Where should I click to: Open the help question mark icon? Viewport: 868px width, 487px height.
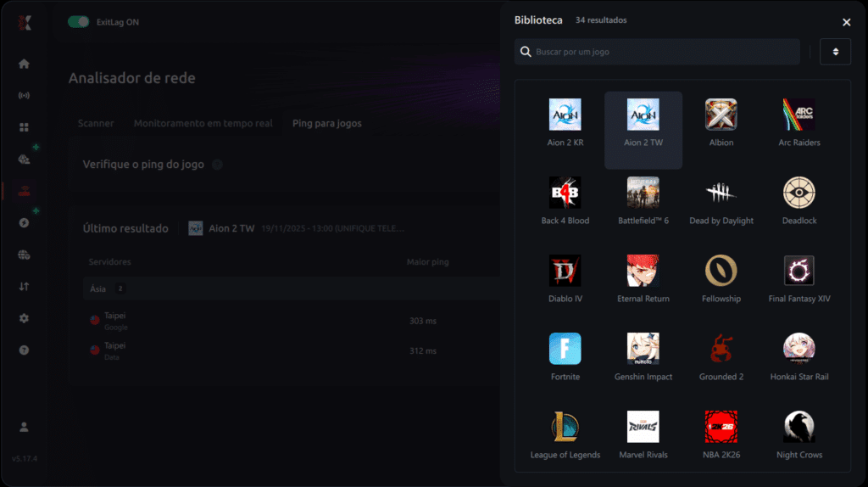pyautogui.click(x=24, y=350)
